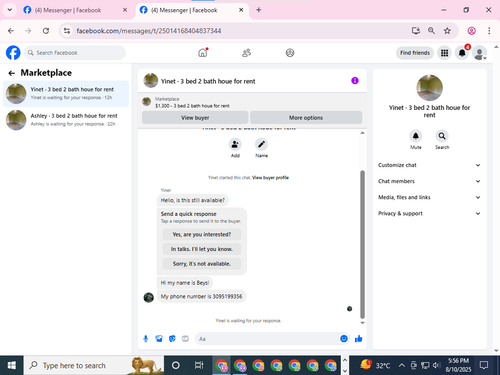Viewport: 500px width, 375px height.
Task: Send quick reply 'In talks. I'll let you know.'
Action: click(x=202, y=249)
